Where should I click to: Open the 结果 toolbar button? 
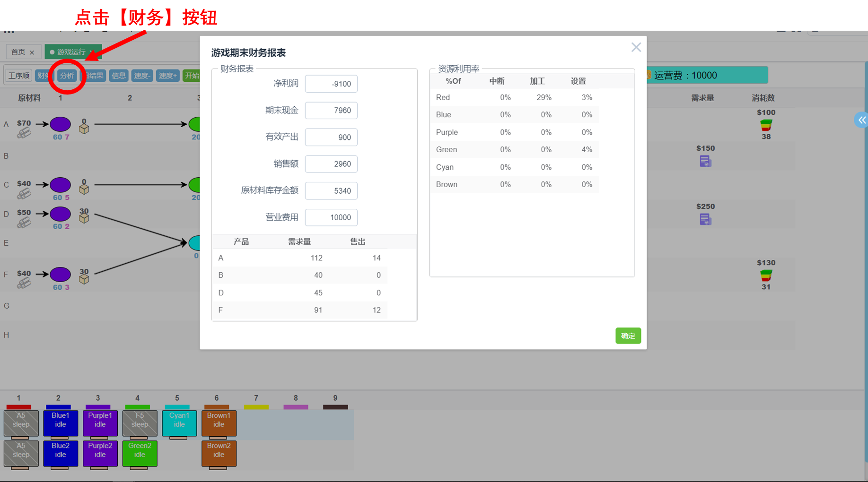(94, 76)
